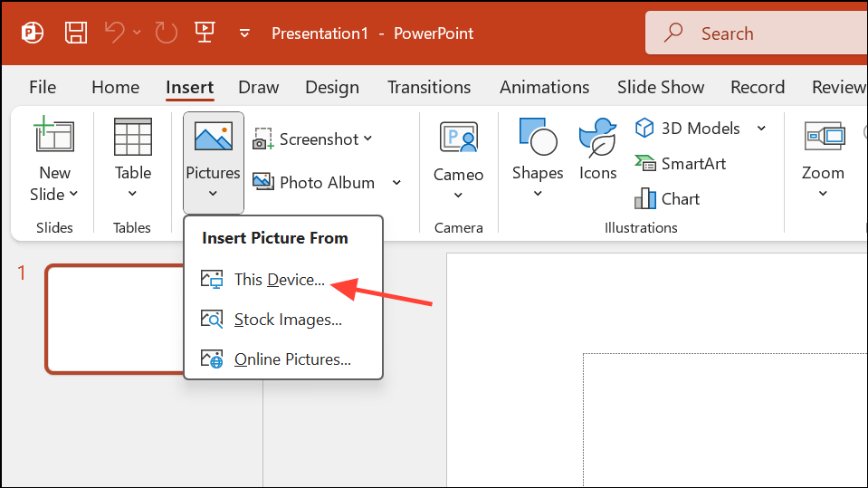The height and width of the screenshot is (488, 868).
Task: Pick Online Pictures from the menu
Action: pyautogui.click(x=291, y=359)
